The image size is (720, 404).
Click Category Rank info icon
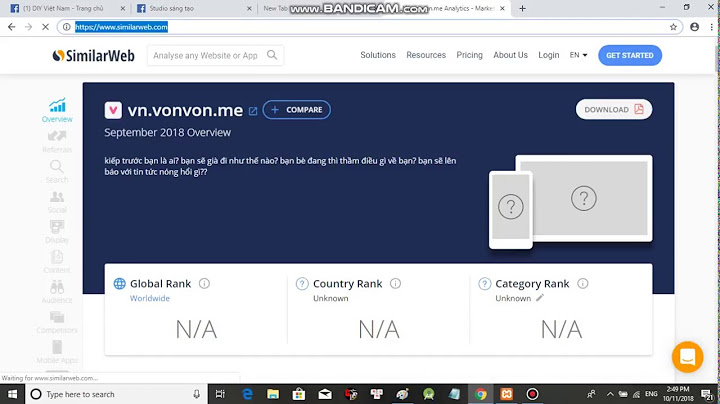pyautogui.click(x=583, y=284)
